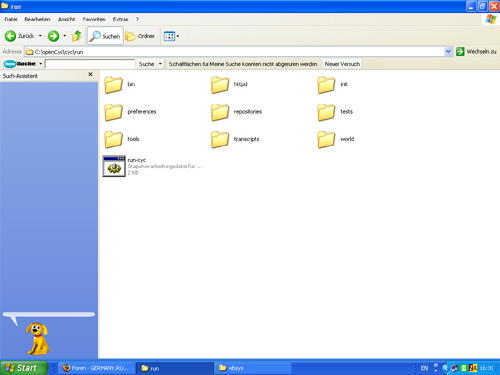Click the EN language indicator
Image resolution: width=500 pixels, height=375 pixels.
(x=424, y=368)
